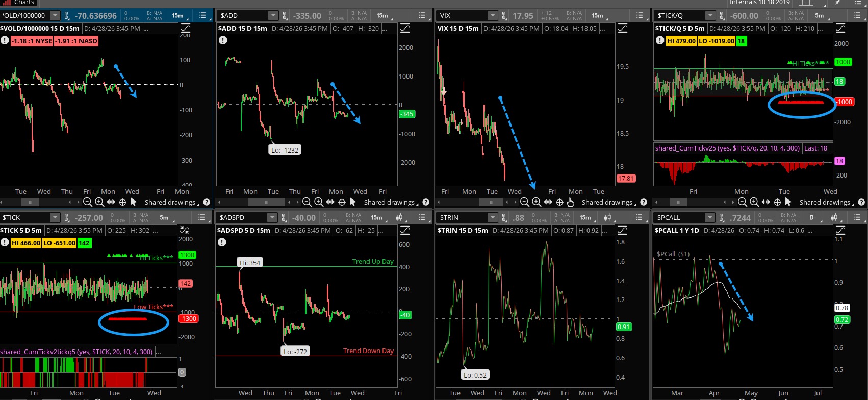The image size is (868, 400).
Task: Open the VIX 15m timeframe dropdown
Action: pos(597,16)
